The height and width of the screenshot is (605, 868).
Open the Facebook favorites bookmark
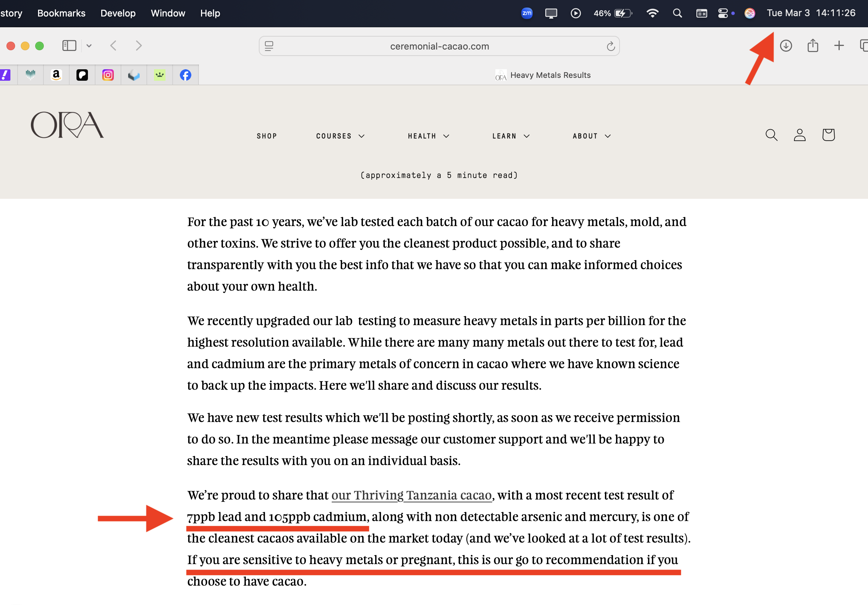pos(185,75)
